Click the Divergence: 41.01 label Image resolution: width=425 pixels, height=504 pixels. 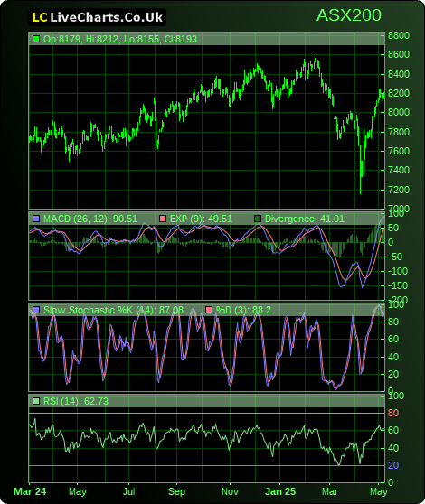click(x=305, y=219)
